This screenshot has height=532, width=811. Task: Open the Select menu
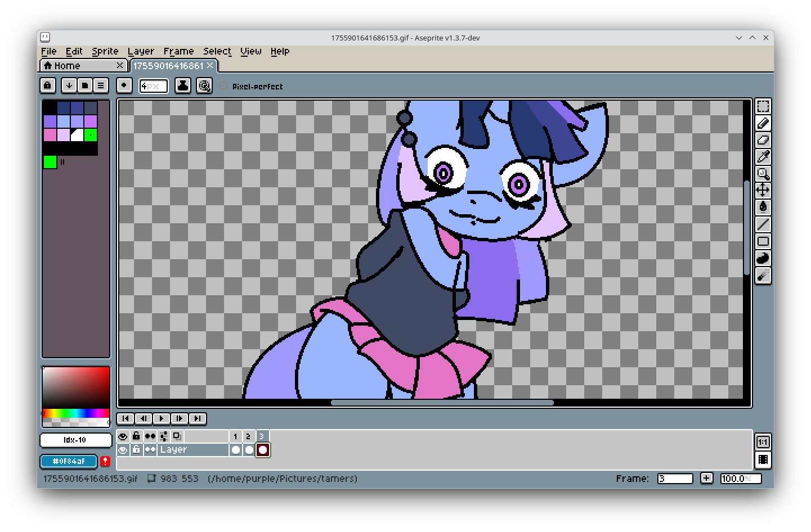click(x=217, y=51)
